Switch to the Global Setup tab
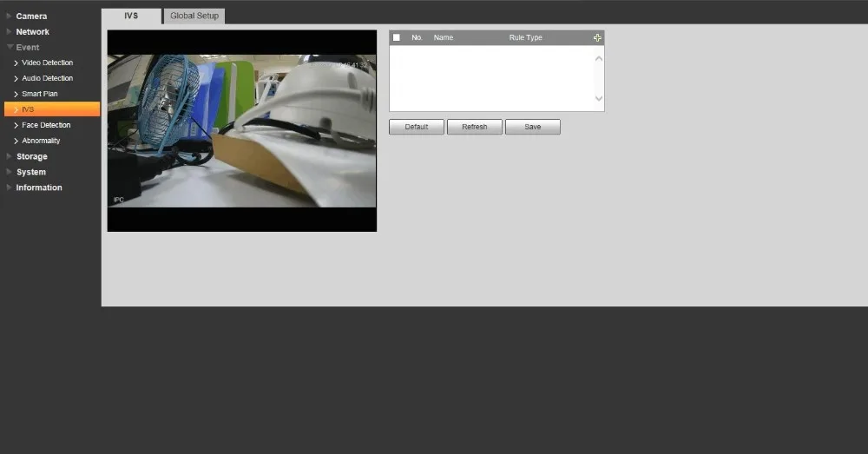 pyautogui.click(x=194, y=16)
